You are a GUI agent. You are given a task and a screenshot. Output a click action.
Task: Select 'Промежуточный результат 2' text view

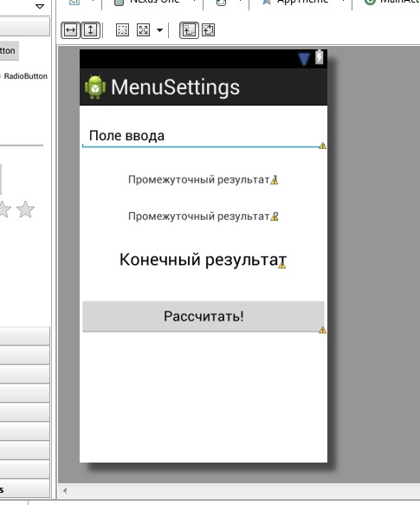[203, 216]
